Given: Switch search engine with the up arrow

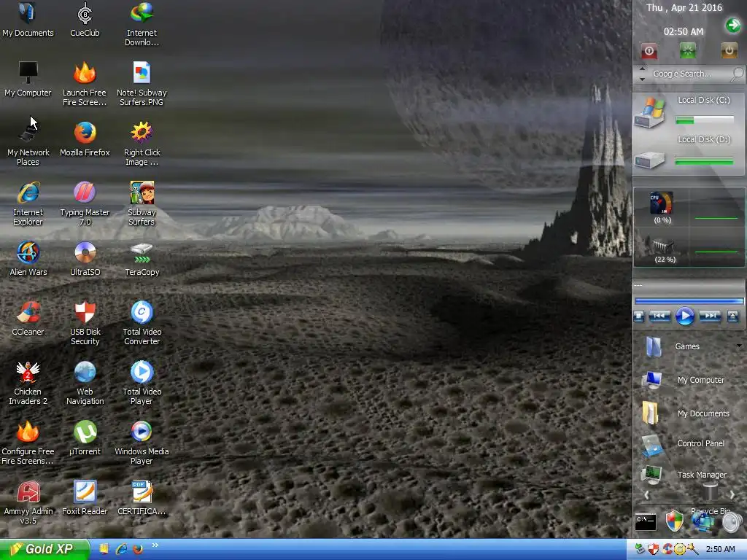Looking at the screenshot, I should pos(642,69).
